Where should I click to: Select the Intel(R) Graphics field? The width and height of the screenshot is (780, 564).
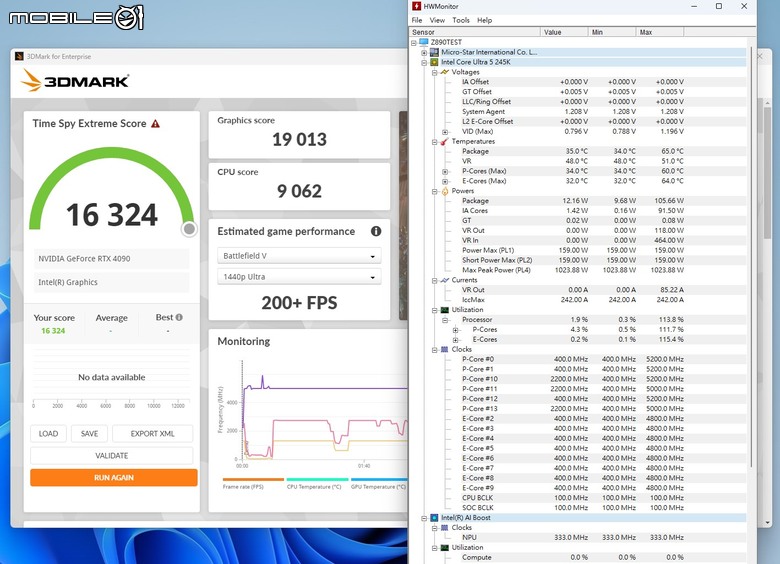point(111,282)
